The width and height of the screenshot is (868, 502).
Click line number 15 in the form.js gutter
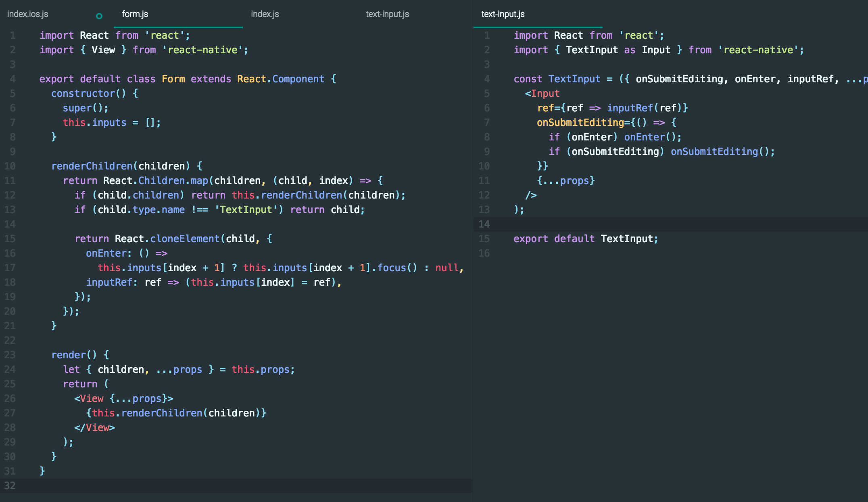(x=9, y=238)
